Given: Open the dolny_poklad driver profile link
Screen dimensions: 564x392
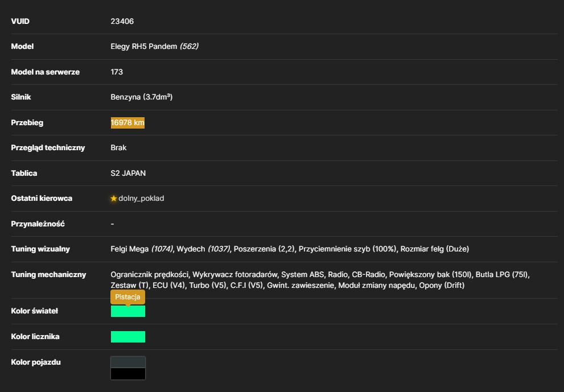Looking at the screenshot, I should point(141,199).
